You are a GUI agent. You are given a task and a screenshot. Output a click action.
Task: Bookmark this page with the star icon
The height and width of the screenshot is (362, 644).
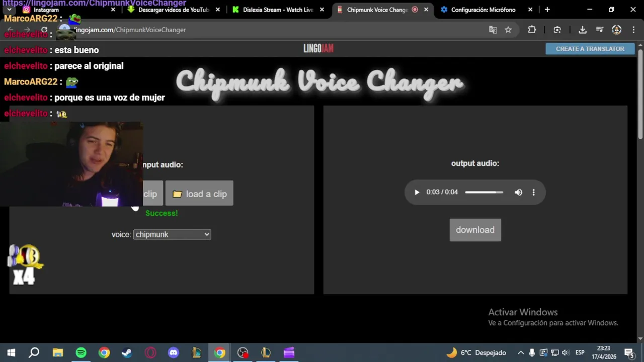508,30
